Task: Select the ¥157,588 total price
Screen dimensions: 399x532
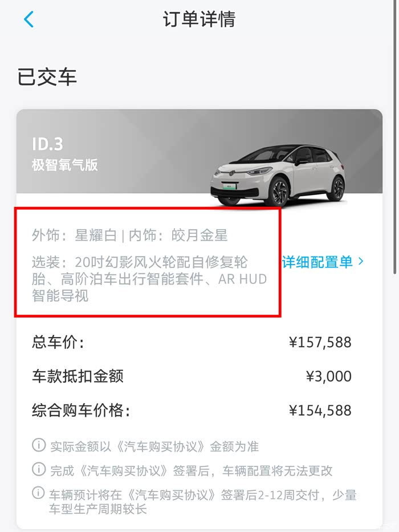Action: point(320,342)
